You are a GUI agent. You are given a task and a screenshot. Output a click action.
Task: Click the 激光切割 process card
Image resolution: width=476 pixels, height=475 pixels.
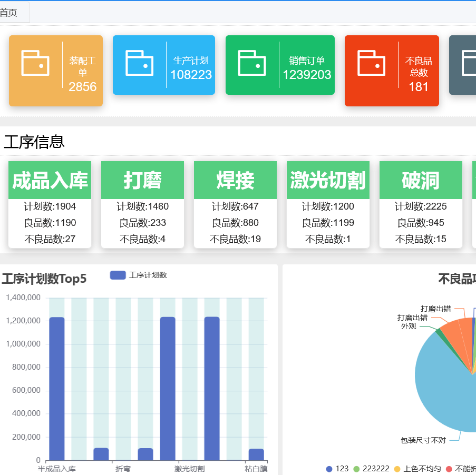click(x=328, y=180)
